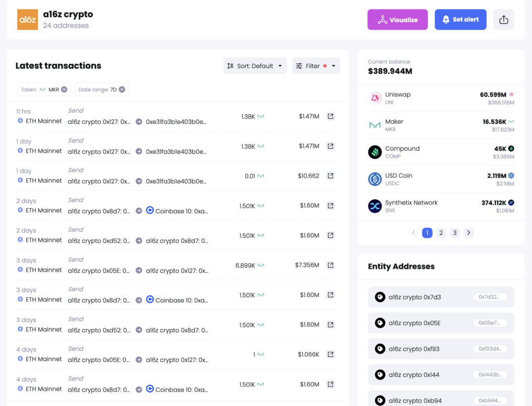
Task: Click the Set alert button
Action: tap(460, 20)
